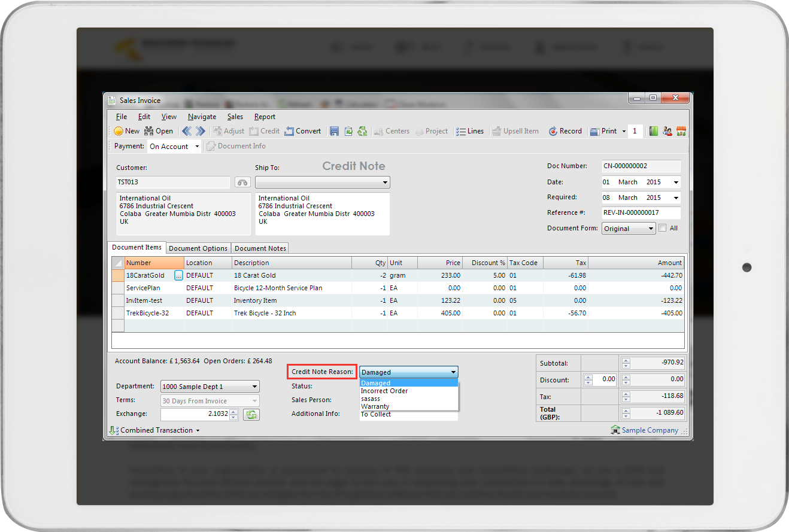789x532 pixels.
Task: Open the Document Notes tab
Action: (260, 248)
